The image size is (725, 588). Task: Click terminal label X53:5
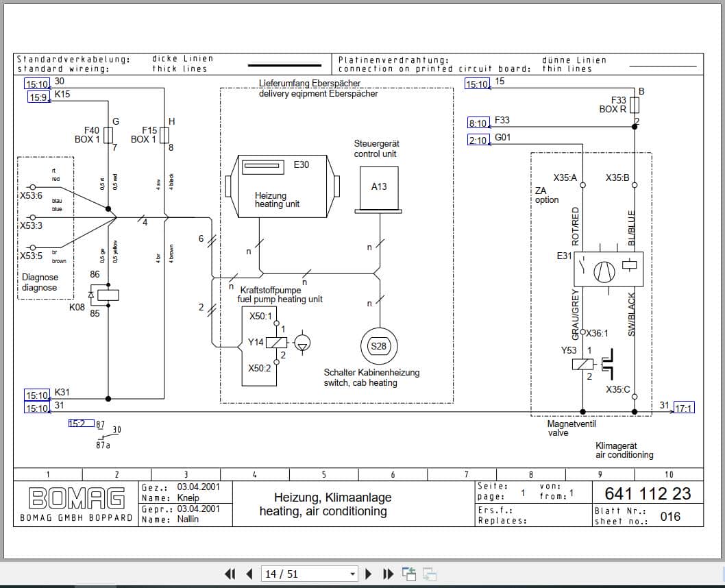point(31,256)
